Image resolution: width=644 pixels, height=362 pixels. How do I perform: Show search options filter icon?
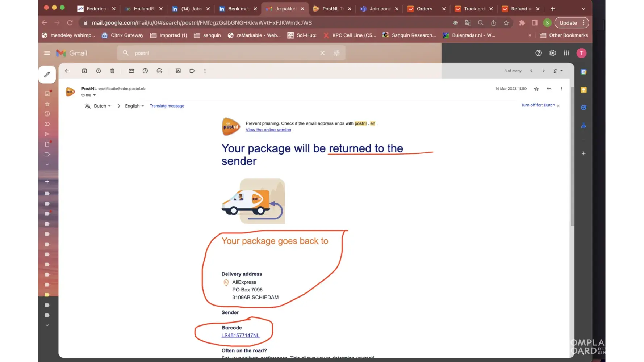click(x=336, y=53)
